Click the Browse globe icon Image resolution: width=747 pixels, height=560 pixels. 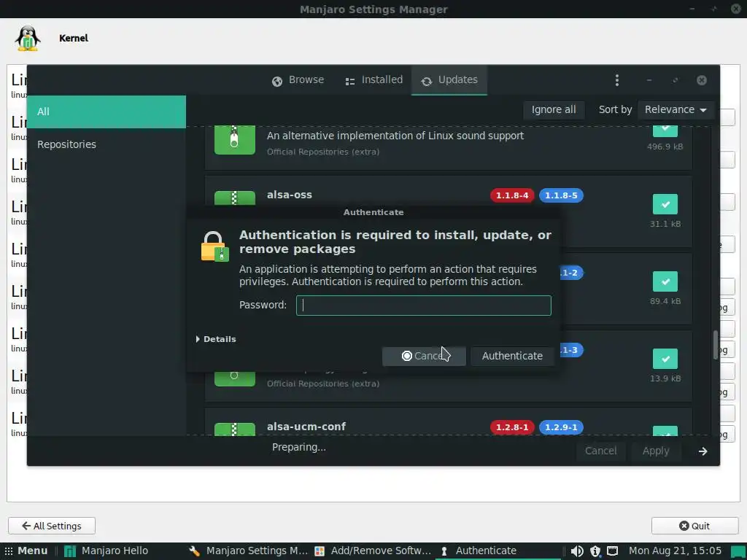point(277,82)
